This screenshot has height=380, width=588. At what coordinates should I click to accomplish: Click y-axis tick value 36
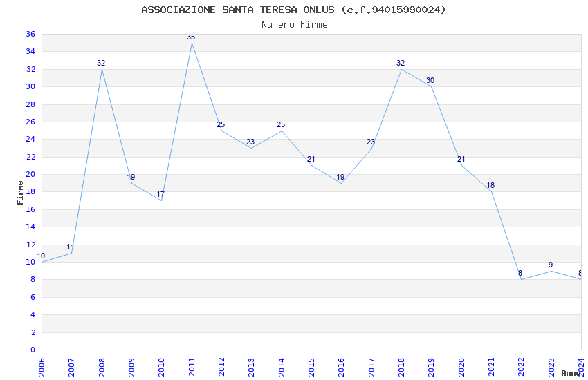click(30, 34)
